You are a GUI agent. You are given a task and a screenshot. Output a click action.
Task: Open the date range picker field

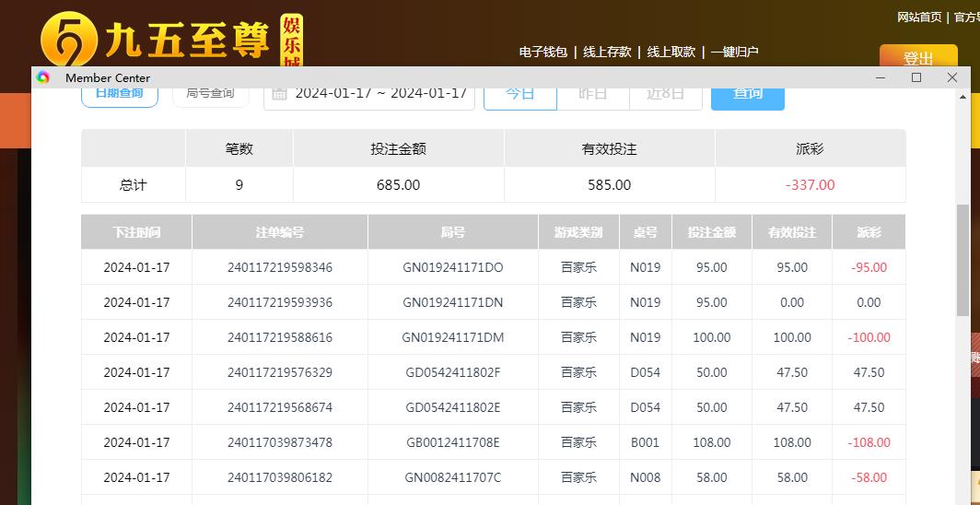(380, 94)
